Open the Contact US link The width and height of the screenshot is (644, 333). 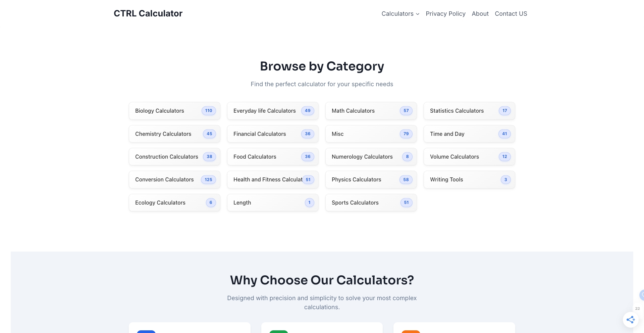coord(511,13)
